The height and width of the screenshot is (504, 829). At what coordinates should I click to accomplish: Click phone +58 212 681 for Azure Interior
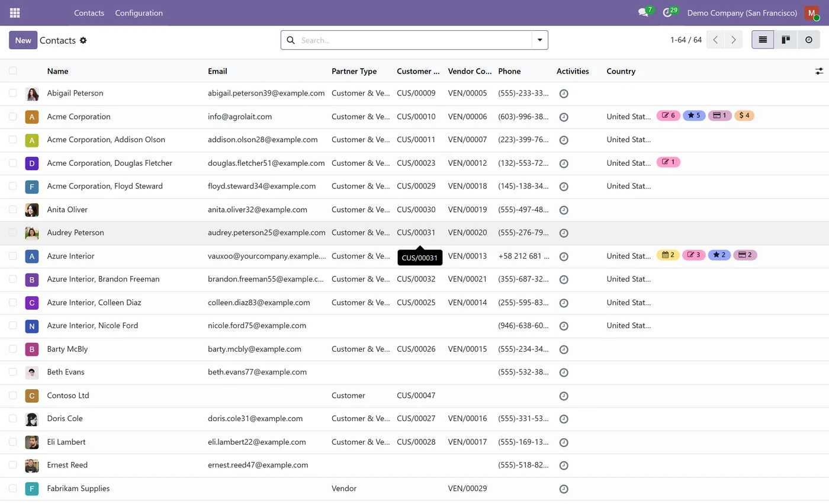523,256
